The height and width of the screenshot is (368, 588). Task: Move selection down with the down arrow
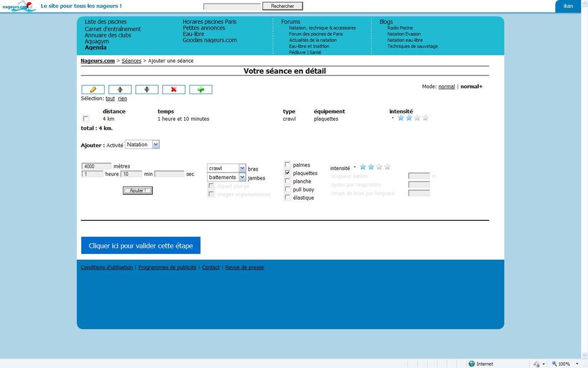coord(147,89)
